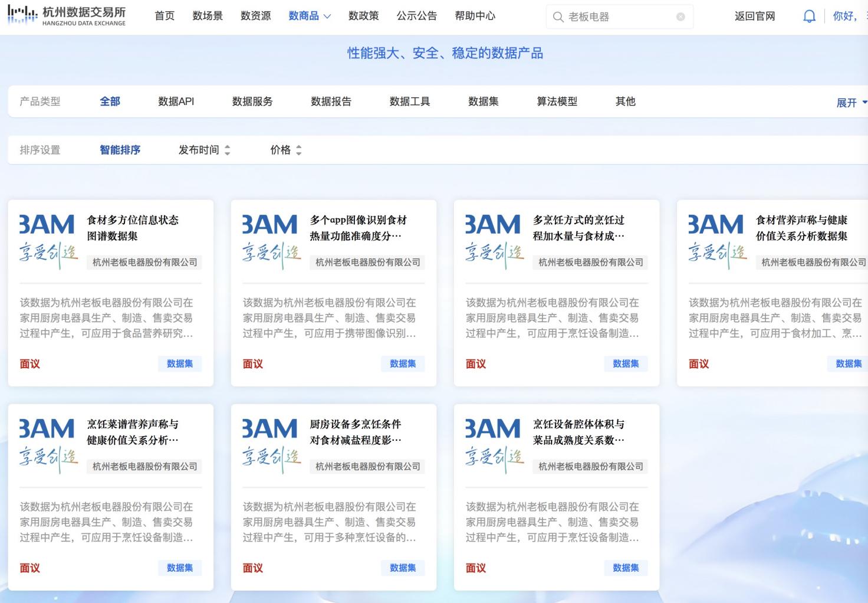This screenshot has width=868, height=603.
Task: Click the 你好 user greeting
Action: pos(846,17)
